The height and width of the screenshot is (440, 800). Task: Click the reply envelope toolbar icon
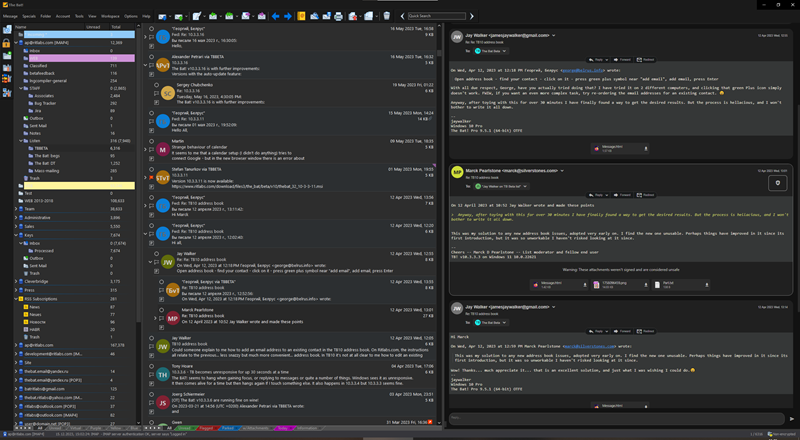pos(213,16)
